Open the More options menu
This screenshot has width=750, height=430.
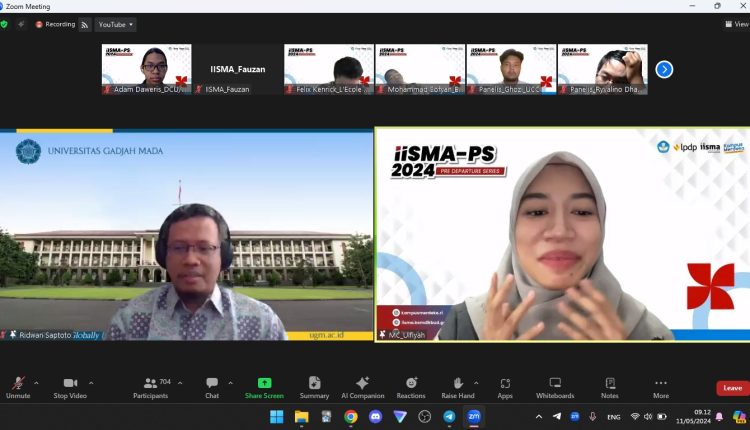point(661,388)
